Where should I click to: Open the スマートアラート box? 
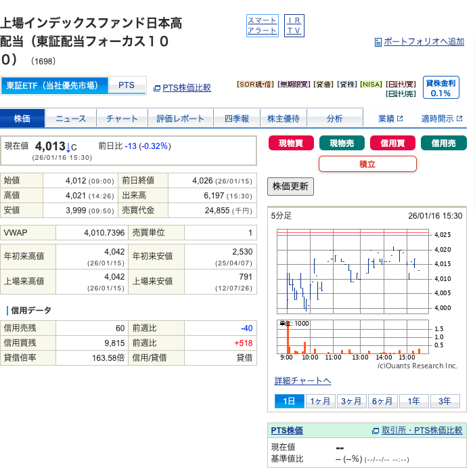click(x=262, y=26)
